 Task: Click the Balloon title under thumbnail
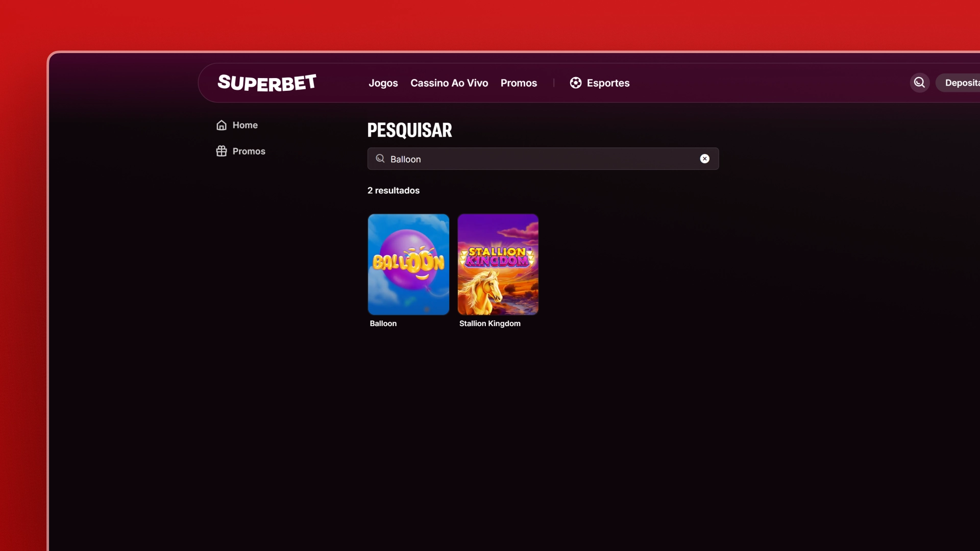tap(383, 323)
